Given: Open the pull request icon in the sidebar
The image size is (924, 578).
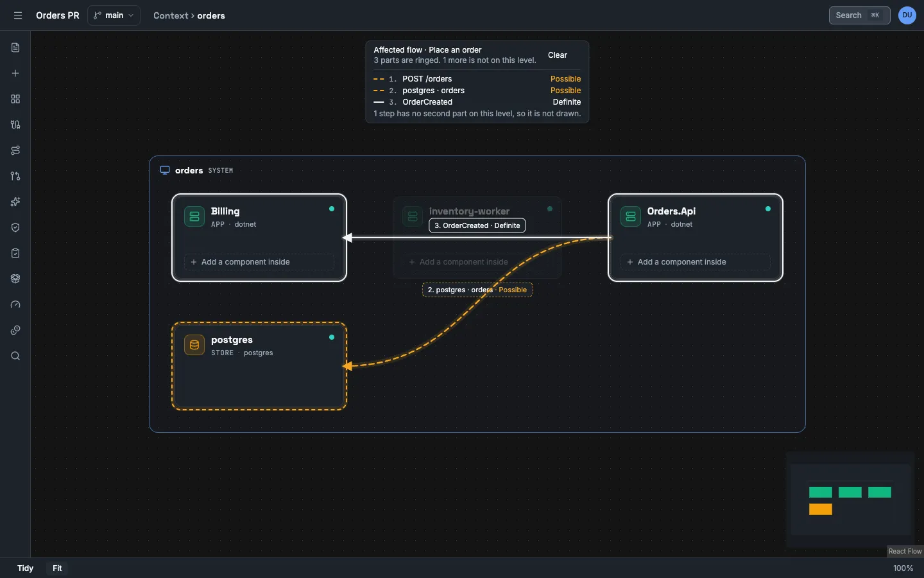Looking at the screenshot, I should click(15, 176).
